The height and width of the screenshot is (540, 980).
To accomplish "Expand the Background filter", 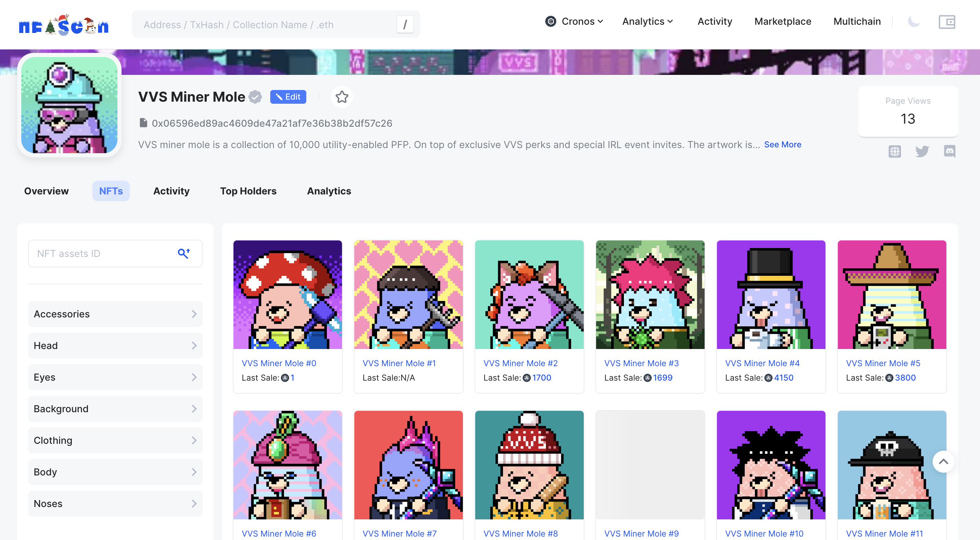I will [115, 409].
